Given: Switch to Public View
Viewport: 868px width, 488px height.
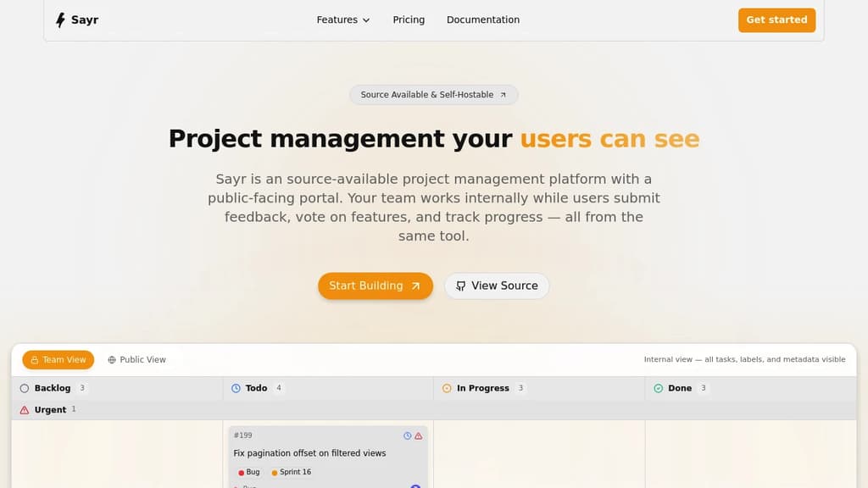Looking at the screenshot, I should click(136, 359).
